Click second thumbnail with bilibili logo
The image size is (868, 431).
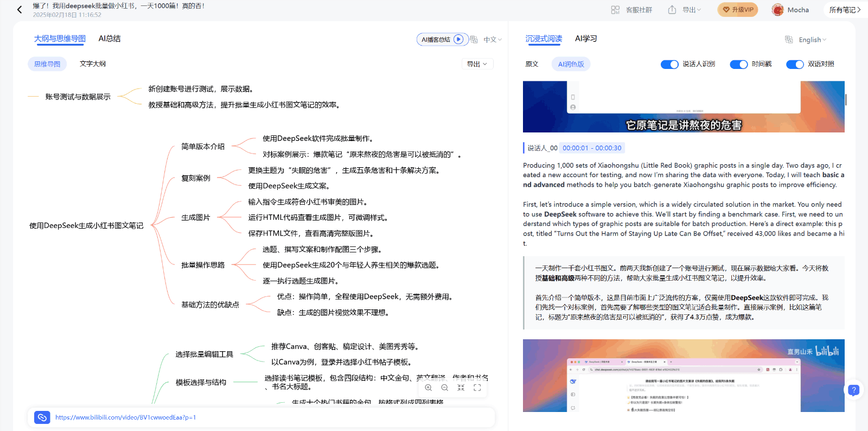tap(684, 376)
